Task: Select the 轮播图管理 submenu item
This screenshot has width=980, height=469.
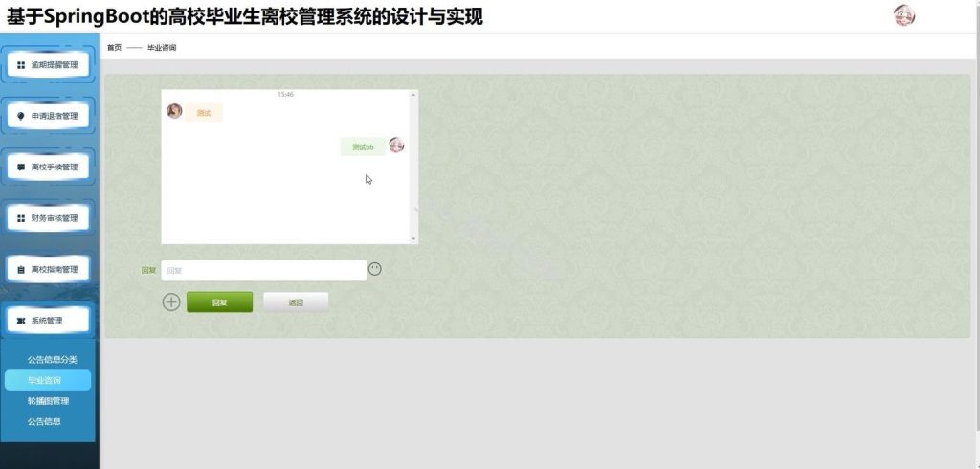Action: pos(48,401)
